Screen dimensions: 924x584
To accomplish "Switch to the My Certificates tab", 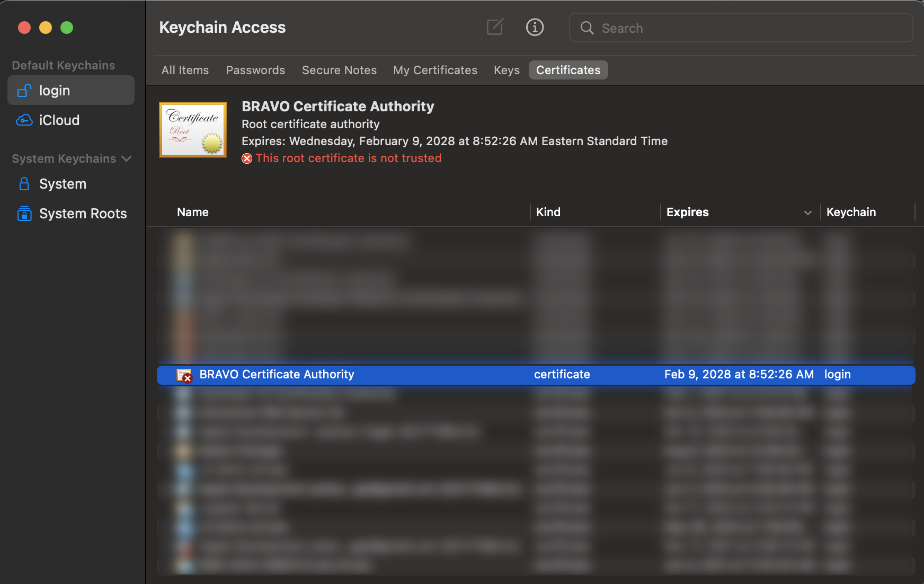I will pos(434,69).
